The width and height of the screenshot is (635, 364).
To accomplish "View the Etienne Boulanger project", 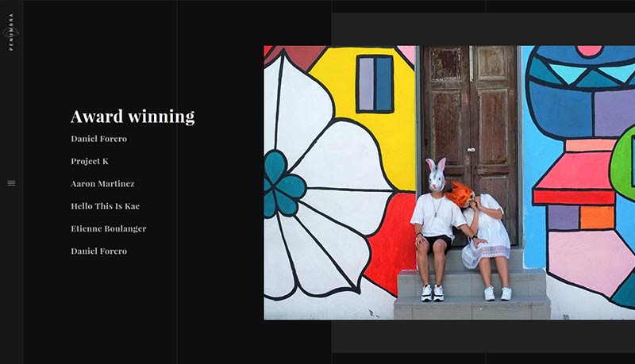I will pyautogui.click(x=109, y=229).
